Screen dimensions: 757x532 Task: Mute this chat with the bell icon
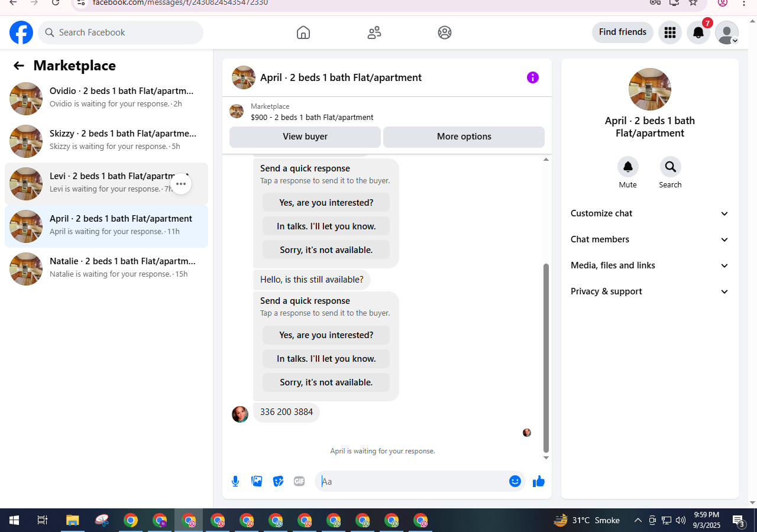pos(628,167)
